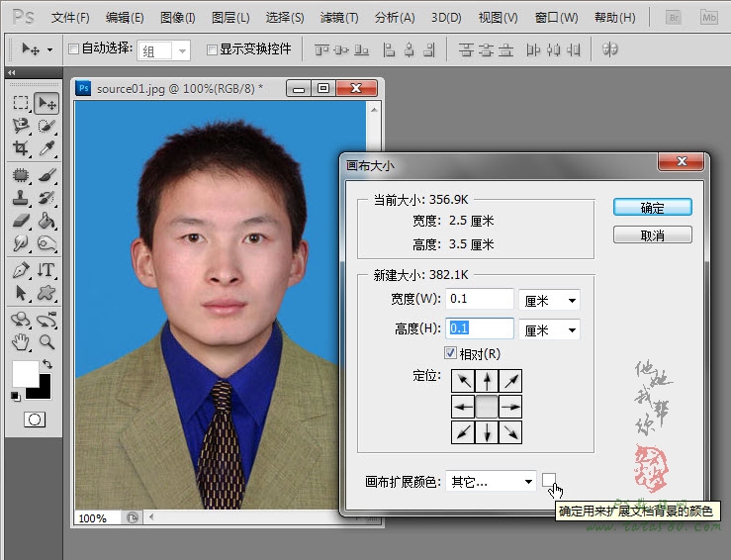Select the Move tool in the toolbox
Viewport: 731px width, 560px height.
point(46,103)
